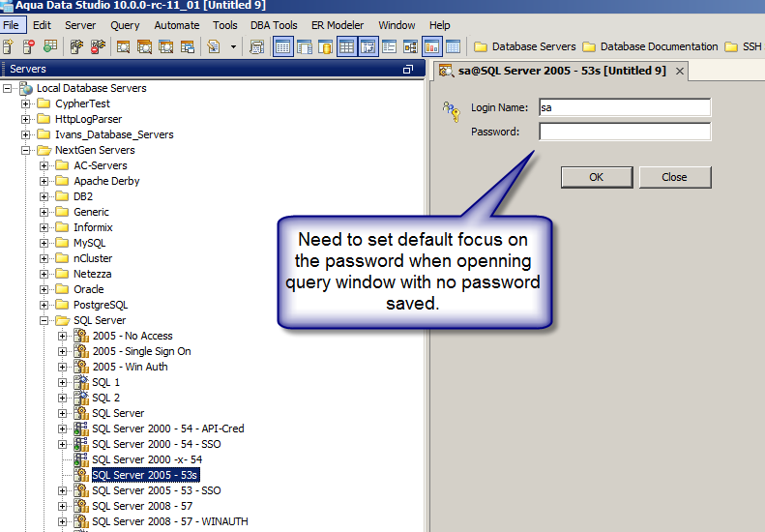Viewport: 765px width, 532px height.
Task: Expand the HttpLogParser folder
Action: (26, 119)
